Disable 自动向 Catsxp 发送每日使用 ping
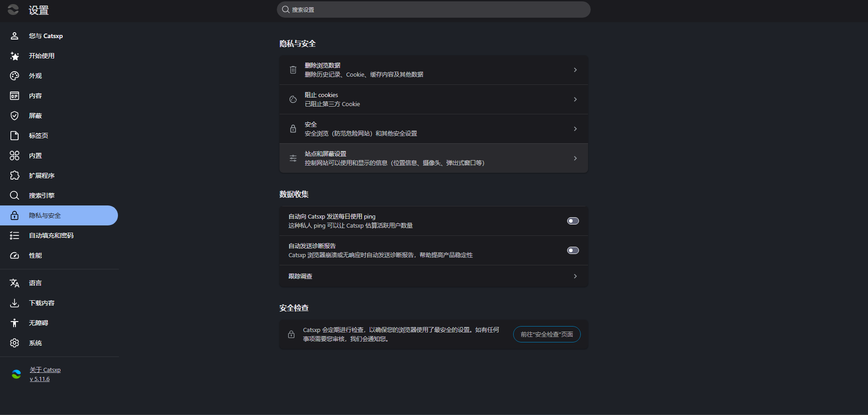This screenshot has height=415, width=868. coord(573,221)
